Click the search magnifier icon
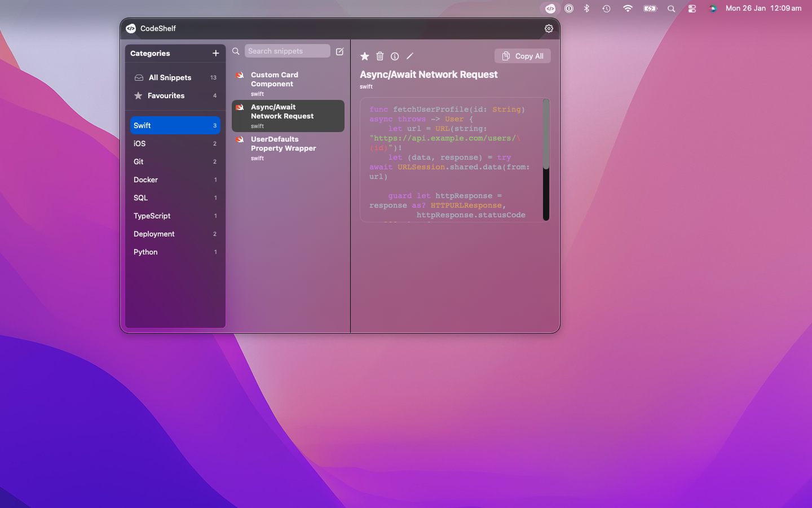The image size is (812, 508). click(x=235, y=51)
